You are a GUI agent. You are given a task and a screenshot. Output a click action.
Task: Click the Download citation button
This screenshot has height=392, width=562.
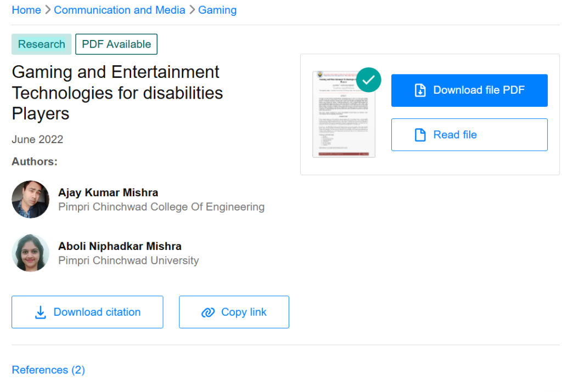(87, 312)
